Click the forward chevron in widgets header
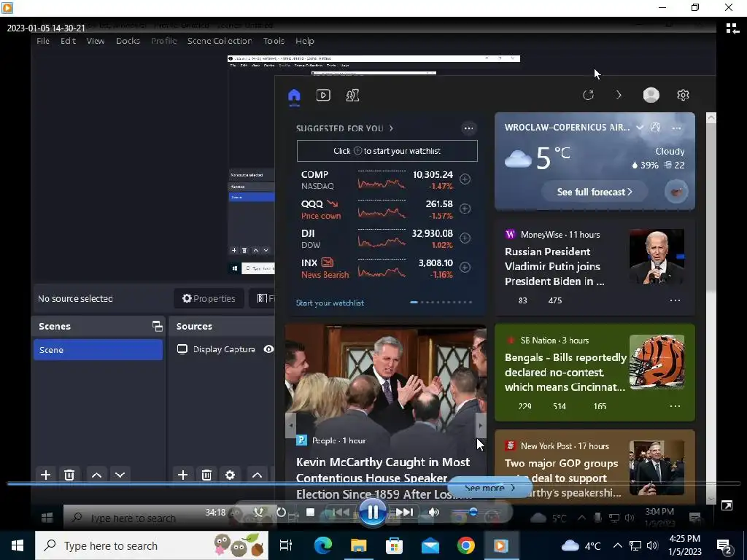747x560 pixels. [x=619, y=95]
